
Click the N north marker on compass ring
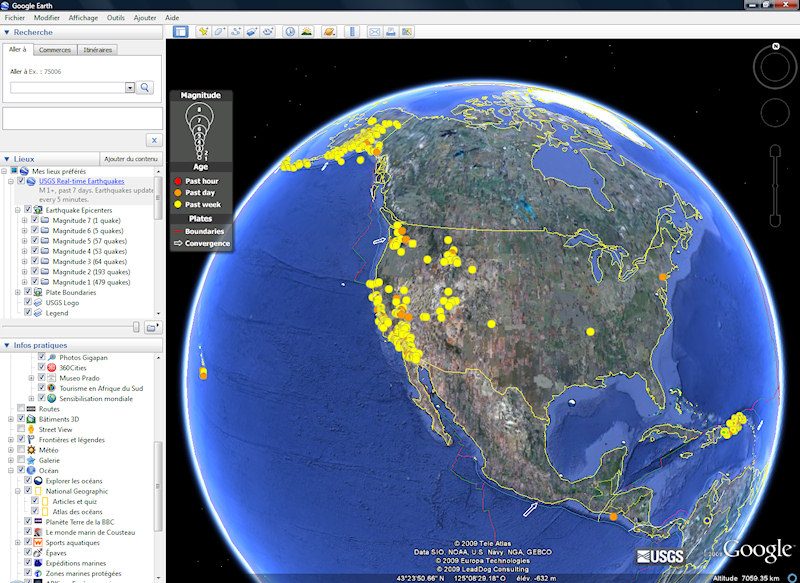[775, 46]
